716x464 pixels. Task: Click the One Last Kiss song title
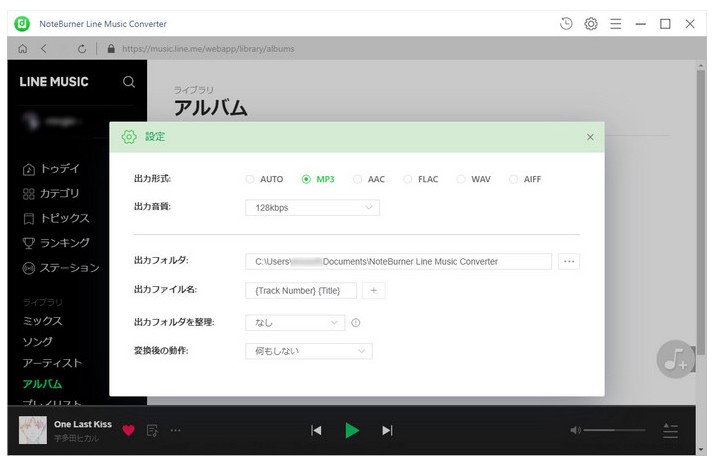pyautogui.click(x=83, y=424)
